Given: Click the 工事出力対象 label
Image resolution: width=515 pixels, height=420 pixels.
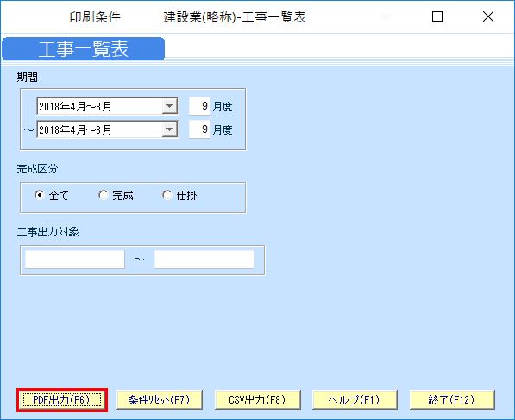Looking at the screenshot, I should [x=48, y=232].
